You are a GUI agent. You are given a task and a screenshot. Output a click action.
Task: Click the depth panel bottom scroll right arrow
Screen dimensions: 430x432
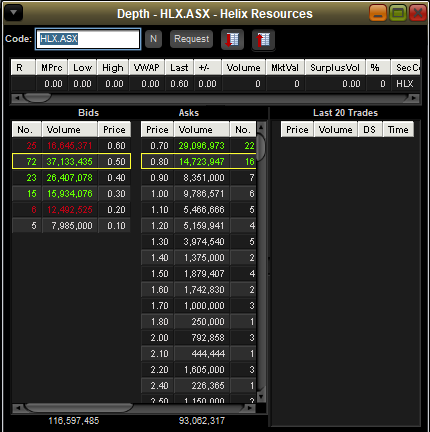[249, 408]
